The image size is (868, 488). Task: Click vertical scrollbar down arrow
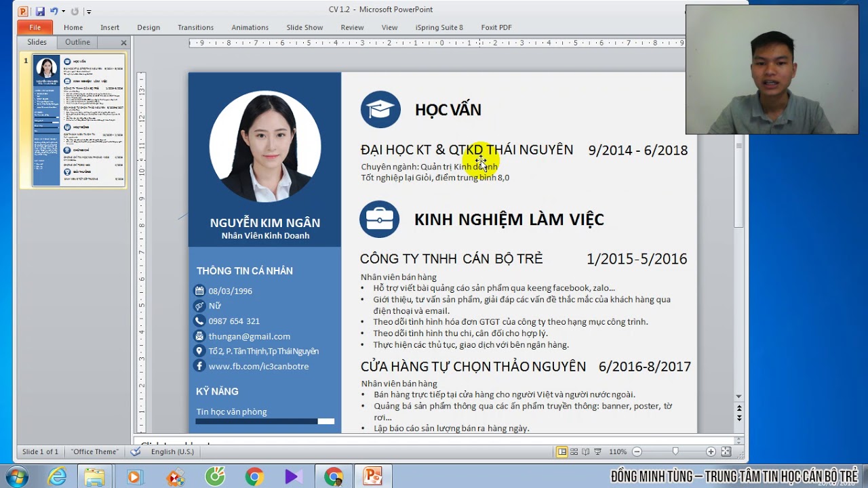[738, 396]
